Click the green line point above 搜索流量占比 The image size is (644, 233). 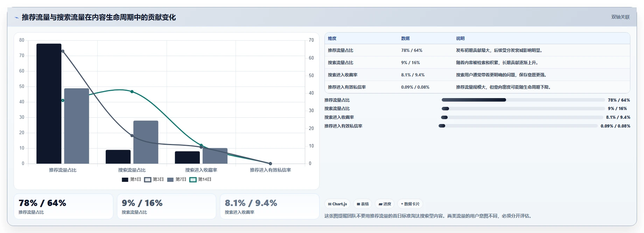point(132,92)
